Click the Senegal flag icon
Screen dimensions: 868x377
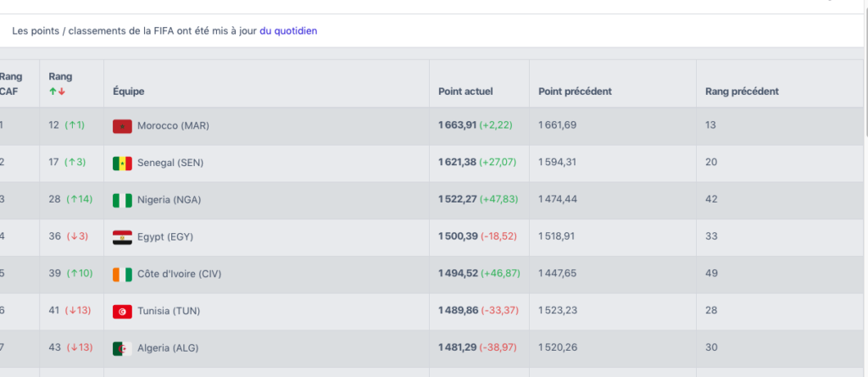122,163
